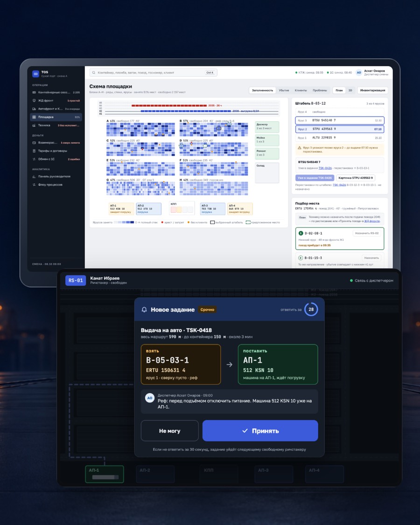
Task: Select the Ярус 1 ALTU 229815 9 row
Action: [340, 138]
